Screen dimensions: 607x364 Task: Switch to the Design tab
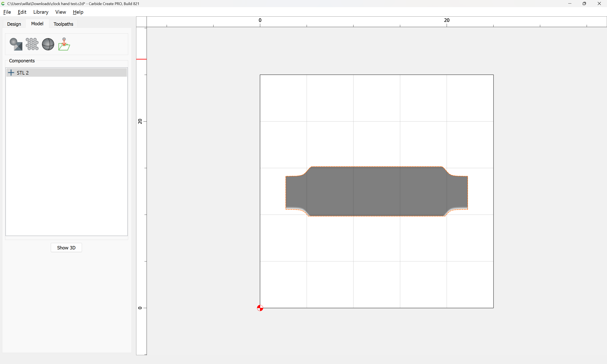(x=14, y=24)
